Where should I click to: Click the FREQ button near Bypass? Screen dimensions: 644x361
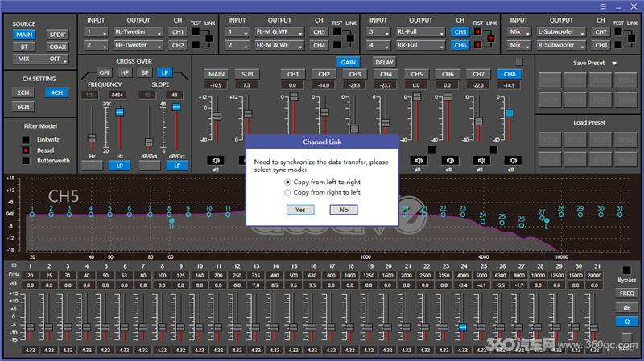pyautogui.click(x=627, y=293)
